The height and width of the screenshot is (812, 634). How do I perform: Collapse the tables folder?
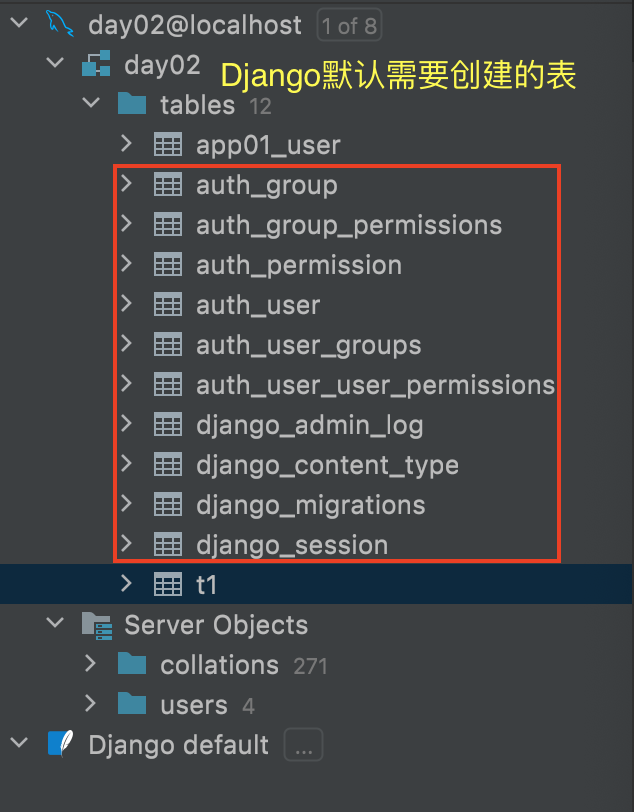click(91, 104)
